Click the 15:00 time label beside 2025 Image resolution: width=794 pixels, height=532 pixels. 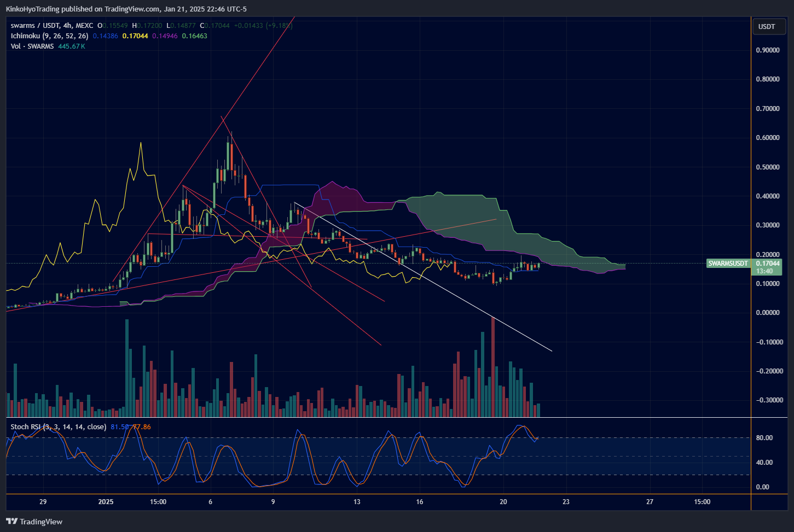[x=158, y=502]
